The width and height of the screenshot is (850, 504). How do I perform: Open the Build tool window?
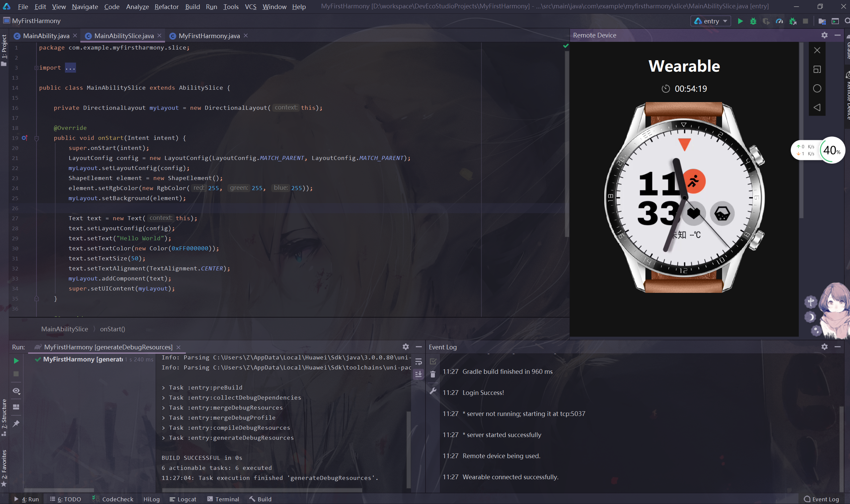260,499
